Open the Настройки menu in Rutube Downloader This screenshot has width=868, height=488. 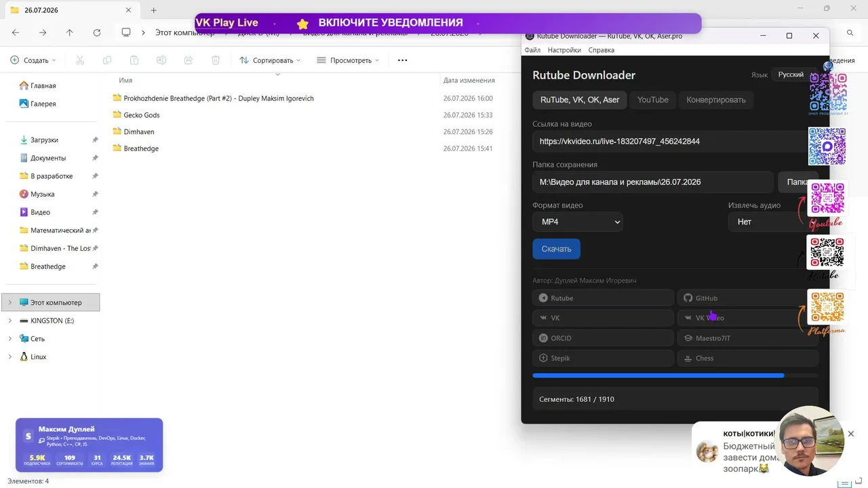[x=564, y=50]
